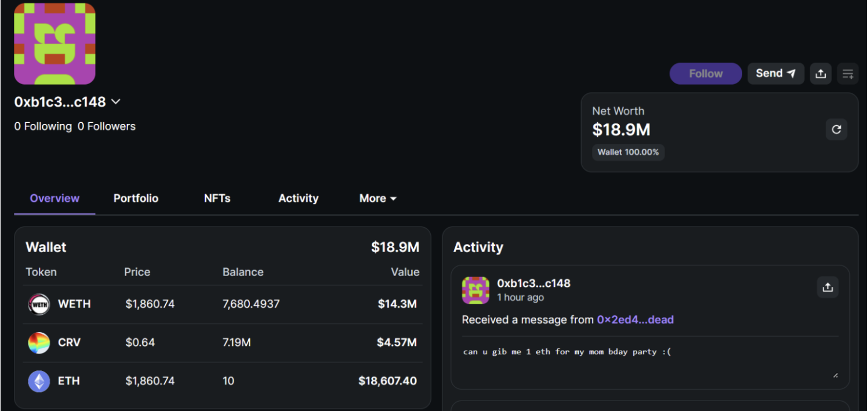Screen dimensions: 868x411
Task: Open the 0x2ed4...dead sender link
Action: [x=635, y=319]
